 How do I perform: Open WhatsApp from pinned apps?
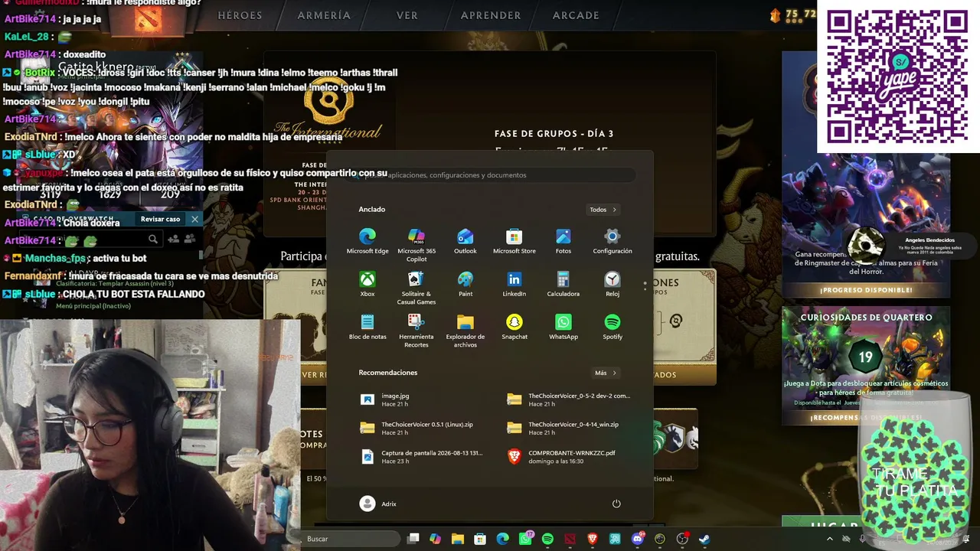[x=563, y=327]
